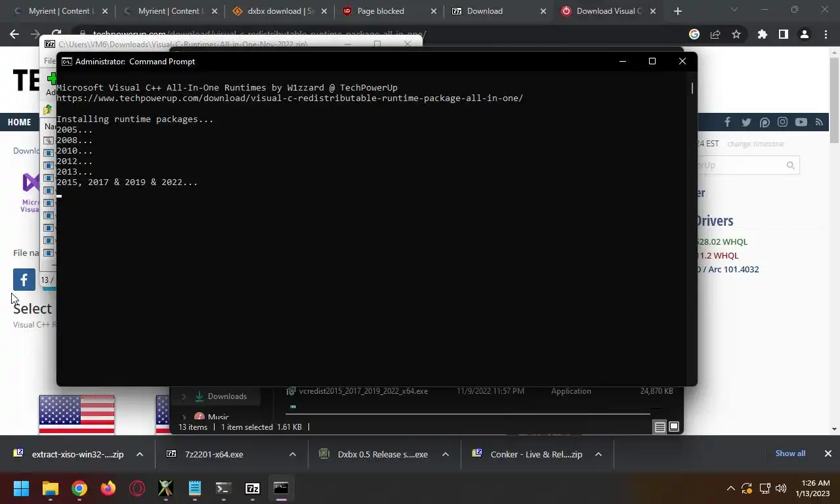Image resolution: width=840 pixels, height=504 pixels.
Task: Open TechPowerUp Facebook header icon
Action: pos(727,122)
